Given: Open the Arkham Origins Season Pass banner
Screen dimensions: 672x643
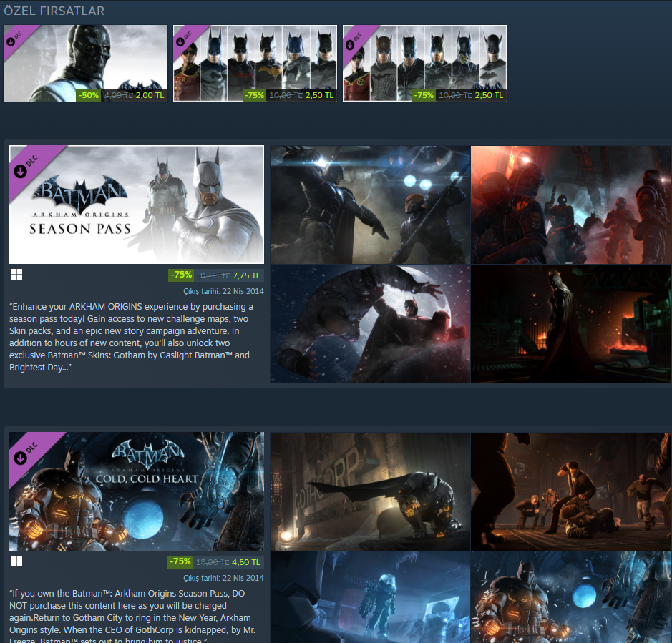Looking at the screenshot, I should coord(137,205).
